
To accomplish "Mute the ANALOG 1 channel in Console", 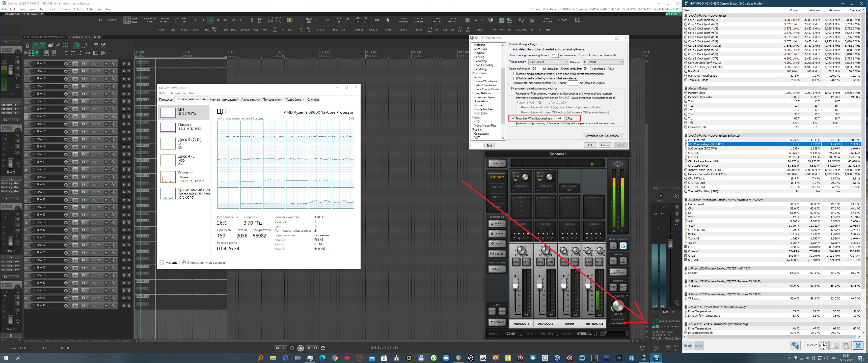I will [526, 262].
